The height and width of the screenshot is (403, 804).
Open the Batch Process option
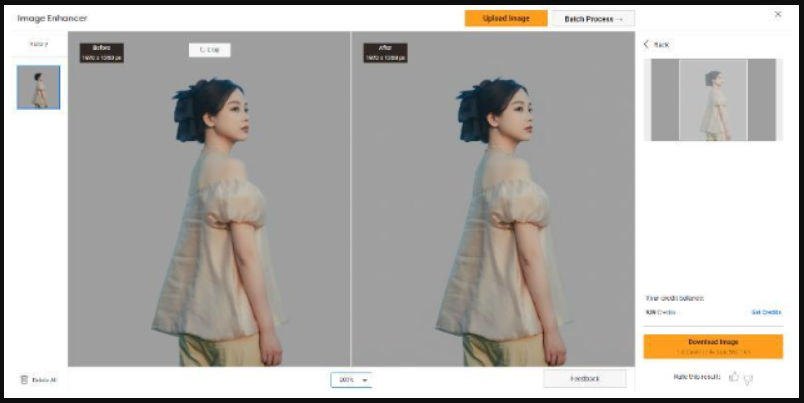pyautogui.click(x=593, y=18)
